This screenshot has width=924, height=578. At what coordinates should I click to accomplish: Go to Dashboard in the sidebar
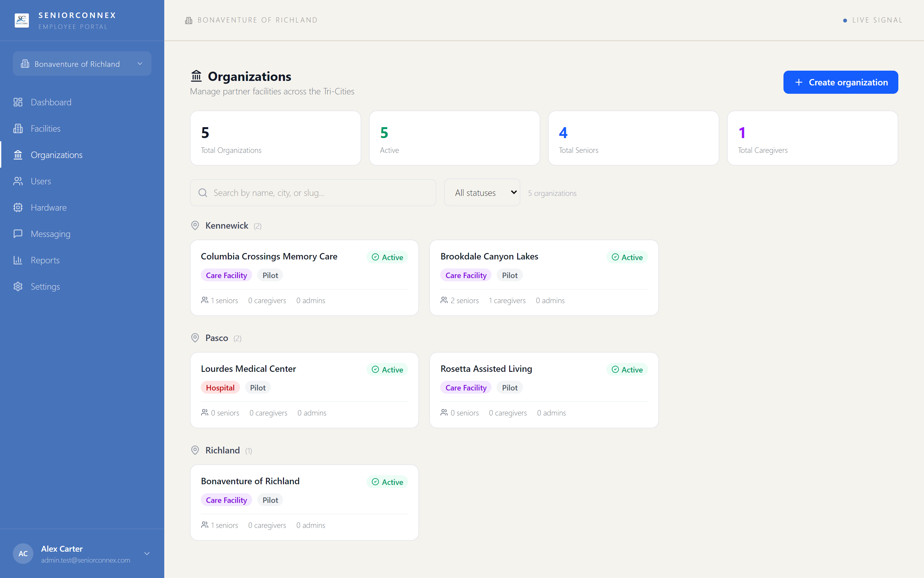tap(82, 102)
